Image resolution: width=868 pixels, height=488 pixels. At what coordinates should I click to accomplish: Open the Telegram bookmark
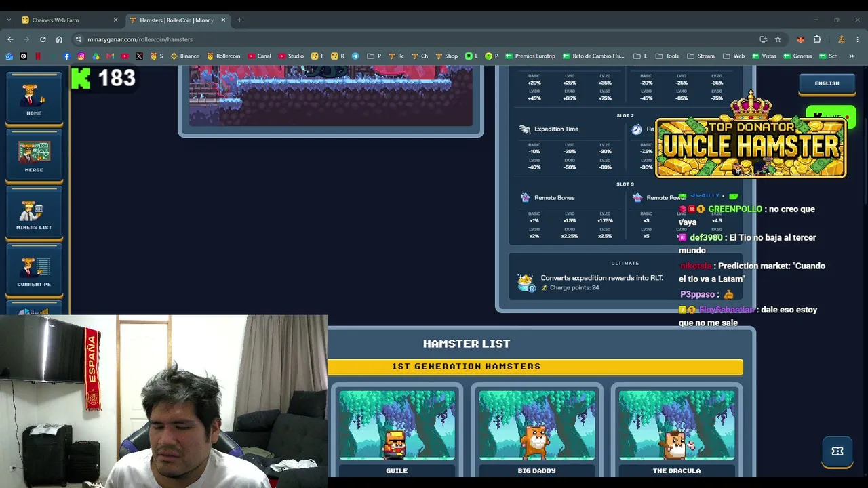(355, 56)
